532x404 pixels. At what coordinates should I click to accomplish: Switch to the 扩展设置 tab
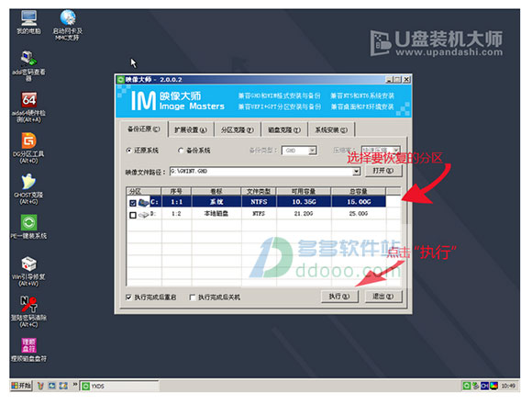coord(191,130)
